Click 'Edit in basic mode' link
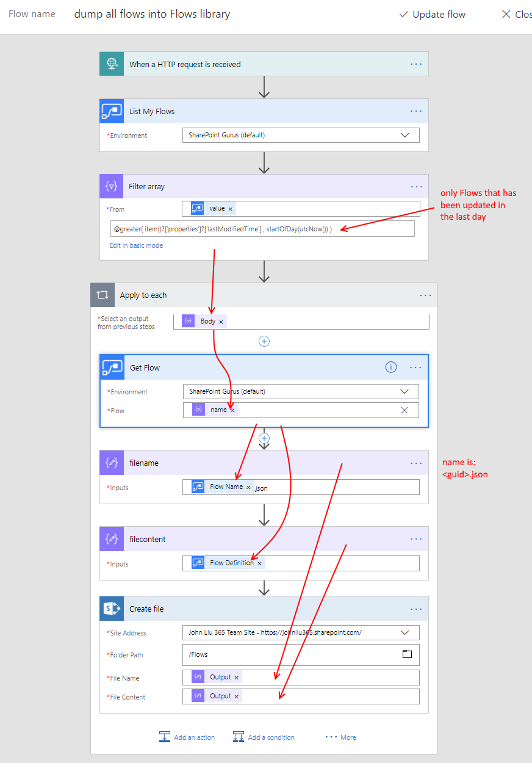Image resolution: width=532 pixels, height=763 pixels. 136,245
